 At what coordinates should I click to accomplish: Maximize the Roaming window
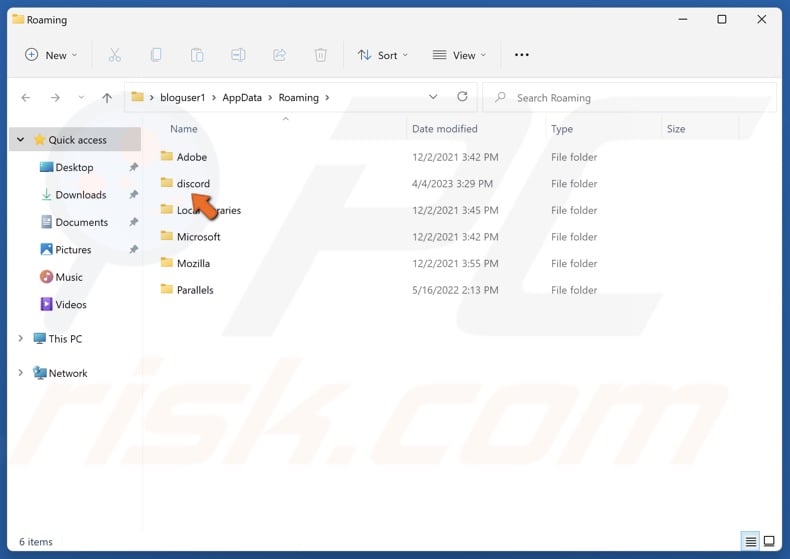[721, 19]
